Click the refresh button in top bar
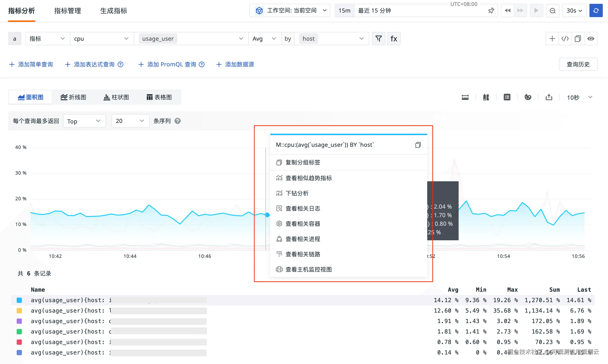 (596, 10)
